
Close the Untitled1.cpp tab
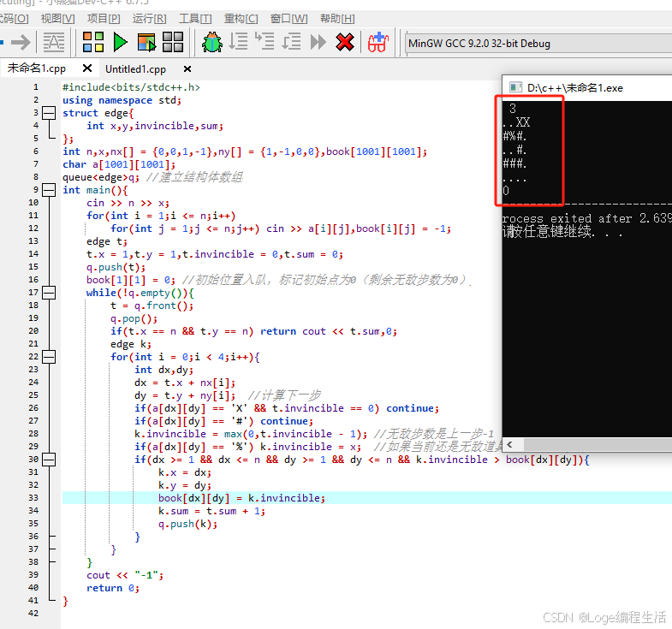pyautogui.click(x=187, y=69)
